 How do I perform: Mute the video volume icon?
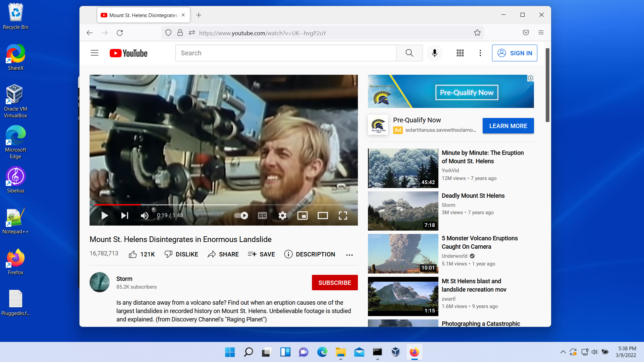[145, 216]
